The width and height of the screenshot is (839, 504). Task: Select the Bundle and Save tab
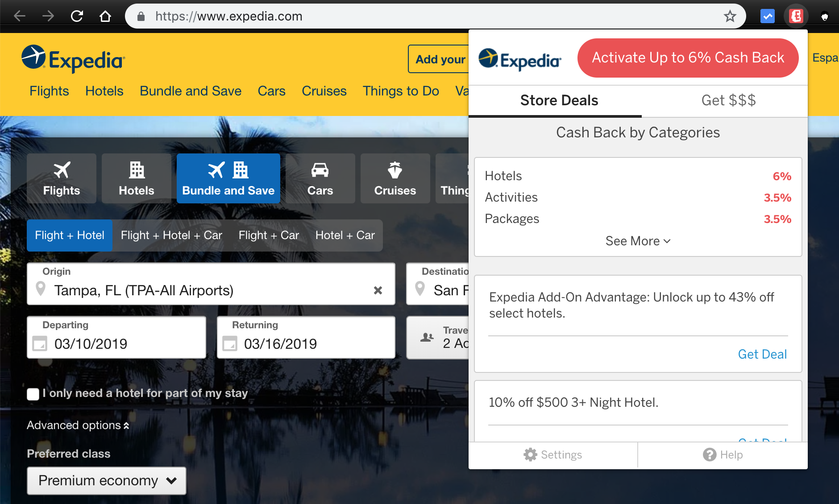(x=228, y=178)
